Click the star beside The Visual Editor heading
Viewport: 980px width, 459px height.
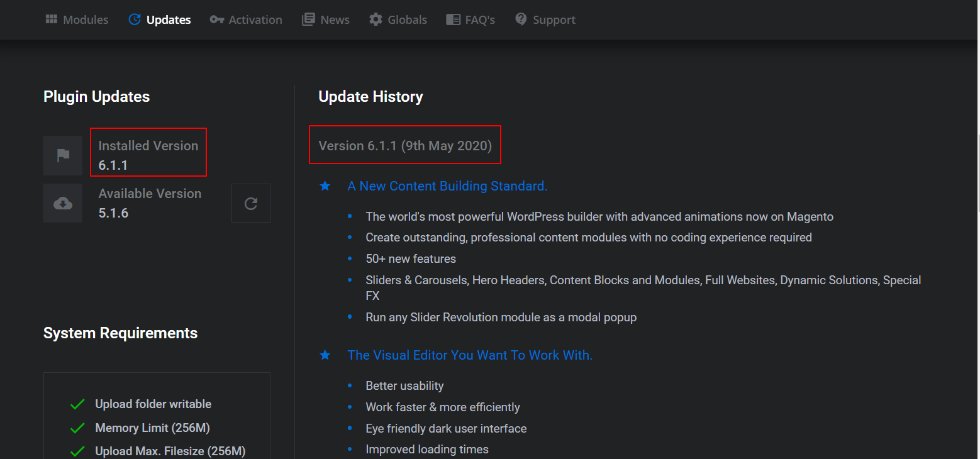(x=325, y=355)
